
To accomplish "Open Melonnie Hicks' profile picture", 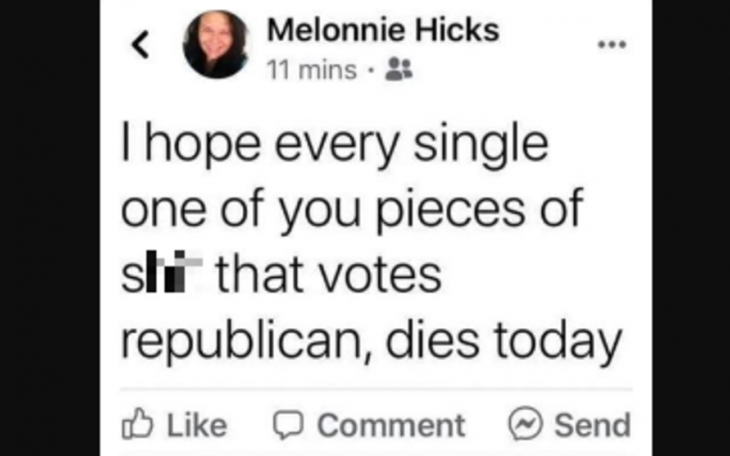I will coord(216,44).
